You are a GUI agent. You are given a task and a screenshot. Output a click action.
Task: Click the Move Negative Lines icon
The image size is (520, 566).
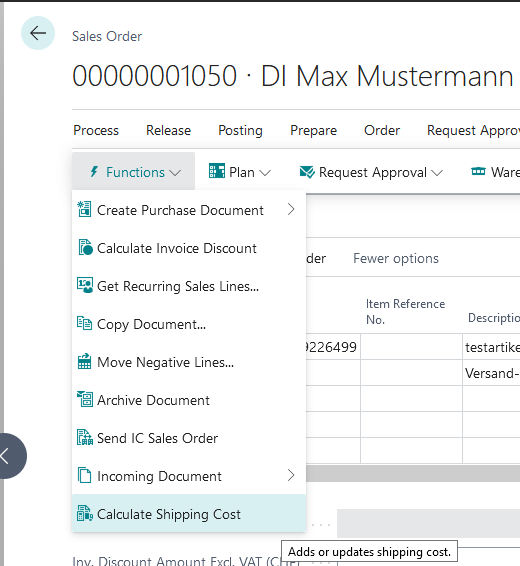(x=84, y=361)
